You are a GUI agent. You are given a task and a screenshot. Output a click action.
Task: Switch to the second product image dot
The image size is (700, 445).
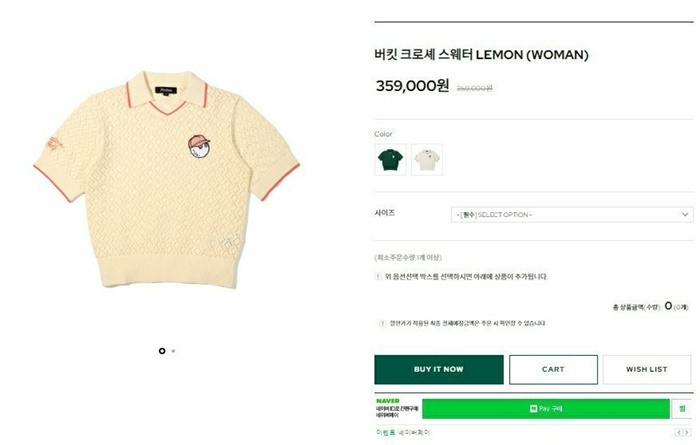(x=173, y=351)
